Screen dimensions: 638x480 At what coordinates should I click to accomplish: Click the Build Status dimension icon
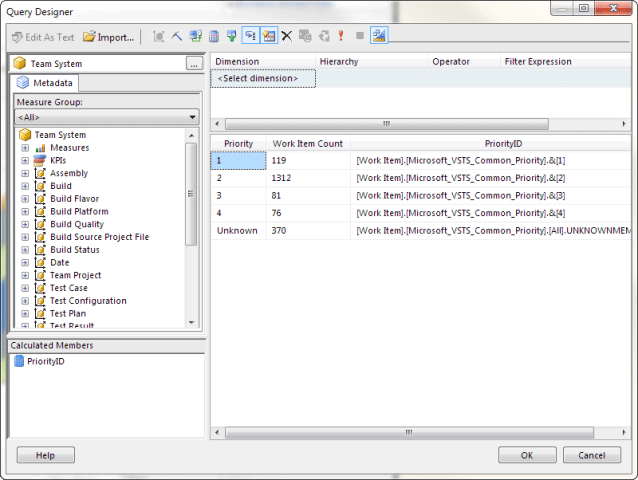[40, 250]
